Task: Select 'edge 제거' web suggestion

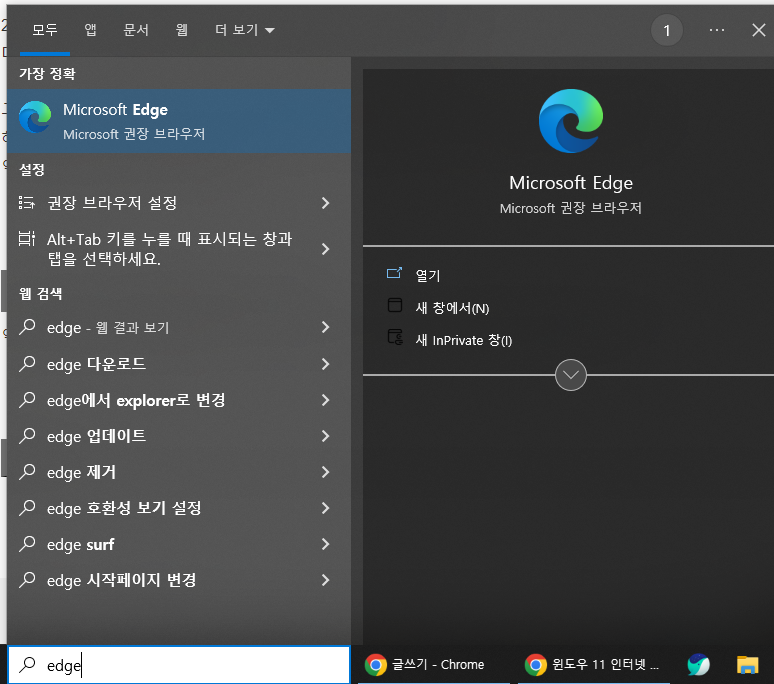Action: click(x=179, y=472)
